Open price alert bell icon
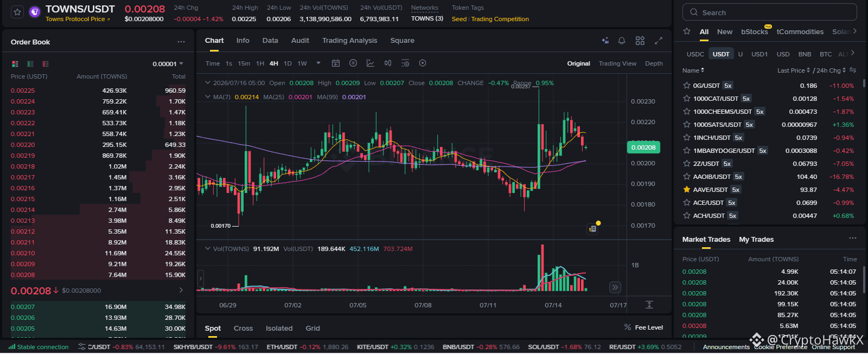Image resolution: width=868 pixels, height=354 pixels. pyautogui.click(x=622, y=41)
